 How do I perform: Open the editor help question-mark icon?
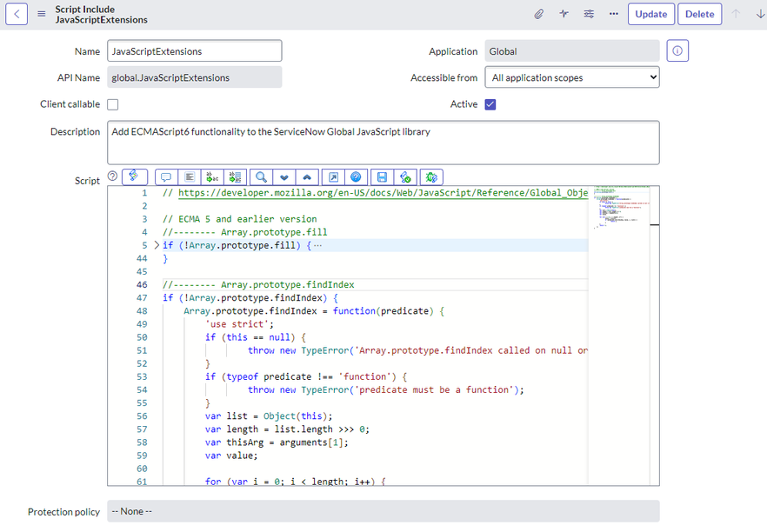pos(357,177)
